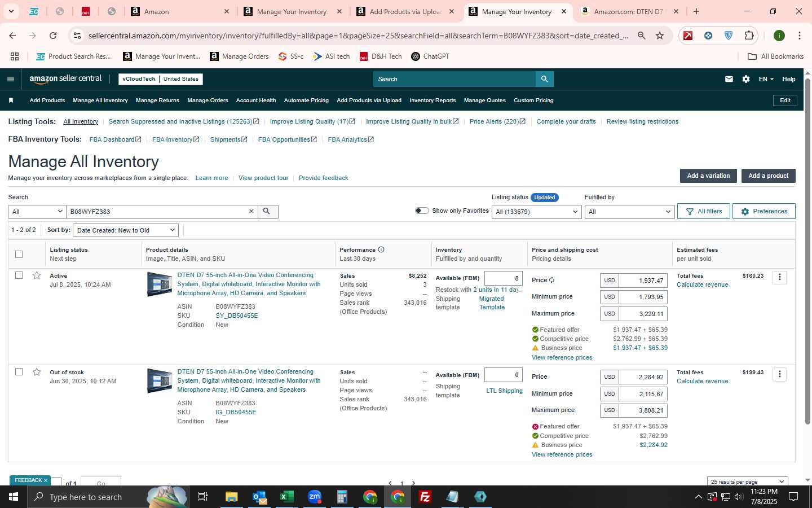Open the Sort by Date Created dropdown
Viewport: 812px width, 508px height.
(x=126, y=230)
